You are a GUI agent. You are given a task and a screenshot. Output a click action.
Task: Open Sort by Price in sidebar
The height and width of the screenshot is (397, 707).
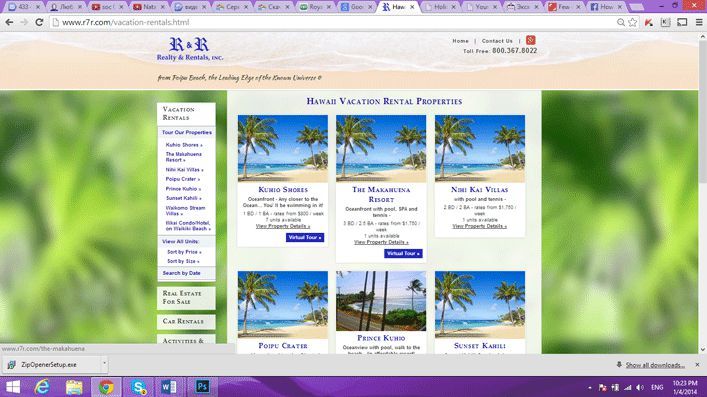[x=184, y=252]
